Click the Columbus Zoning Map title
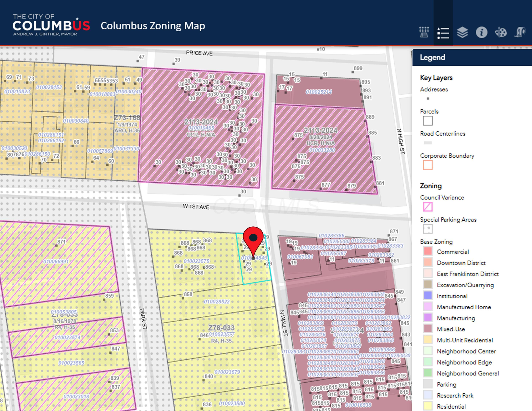 pyautogui.click(x=153, y=26)
